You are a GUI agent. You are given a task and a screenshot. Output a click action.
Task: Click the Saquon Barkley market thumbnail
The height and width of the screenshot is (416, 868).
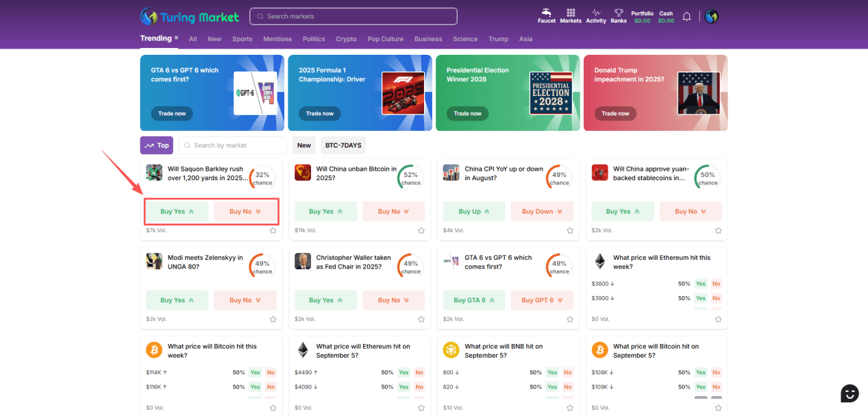(x=154, y=172)
